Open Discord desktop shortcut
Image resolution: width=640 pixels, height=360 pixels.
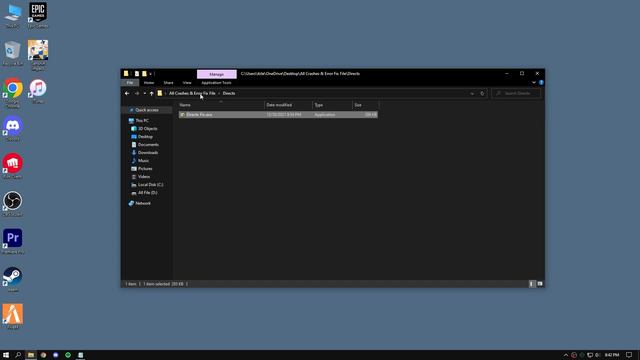[x=13, y=128]
